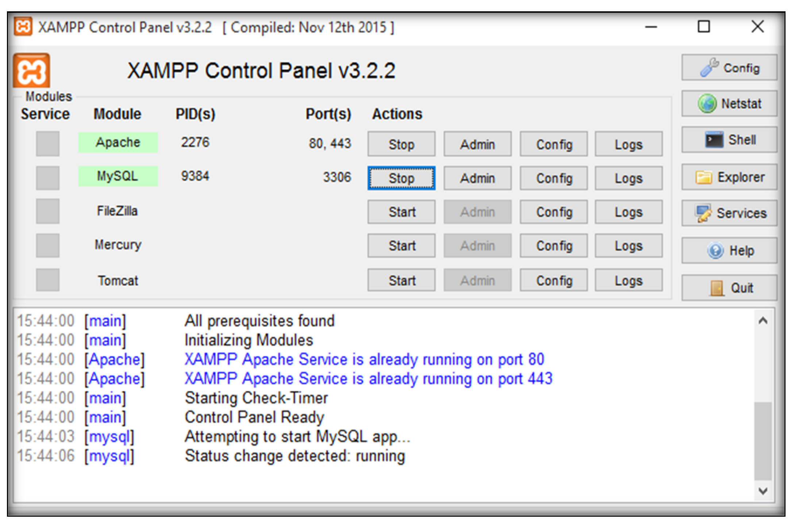Click the log line about Apache on port 80
Image resolution: width=795 pixels, height=532 pixels.
pos(364,360)
